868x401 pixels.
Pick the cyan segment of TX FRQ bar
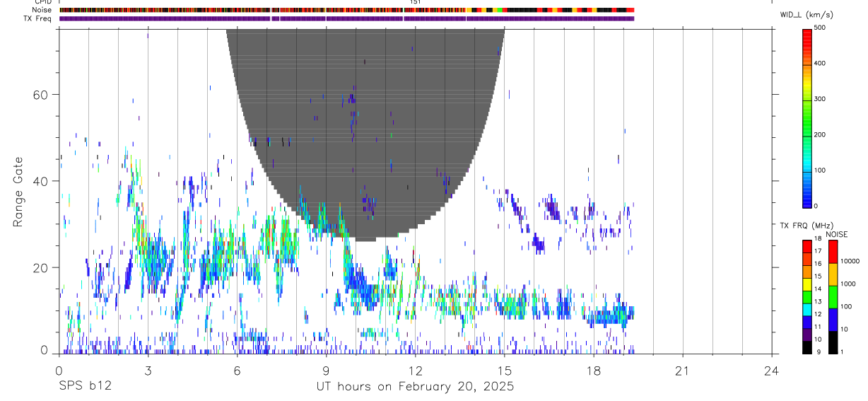[x=807, y=308]
